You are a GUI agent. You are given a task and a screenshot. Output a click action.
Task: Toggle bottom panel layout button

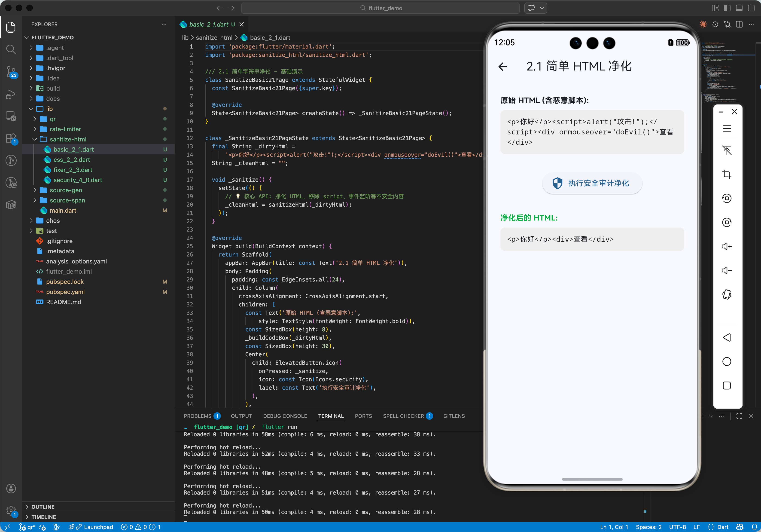pyautogui.click(x=739, y=8)
